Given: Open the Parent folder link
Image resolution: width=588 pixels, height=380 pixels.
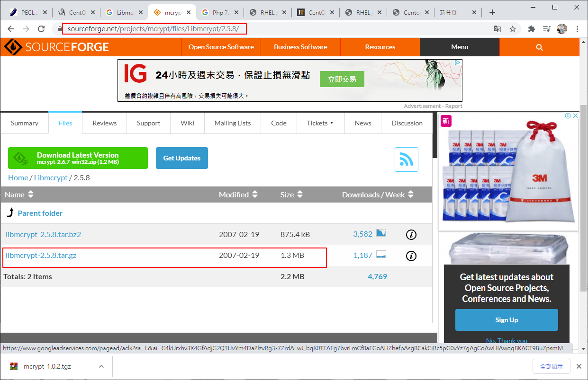Looking at the screenshot, I should 40,213.
